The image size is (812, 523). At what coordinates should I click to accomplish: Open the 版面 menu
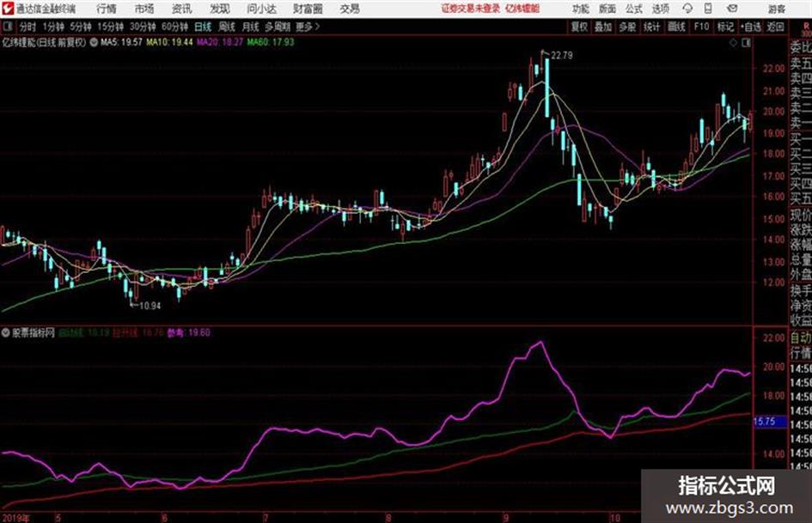tap(607, 9)
